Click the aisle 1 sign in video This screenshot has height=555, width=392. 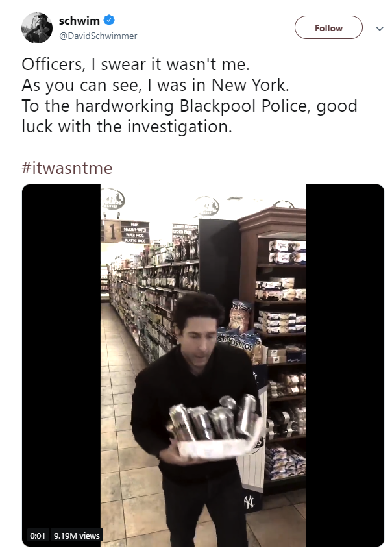(x=125, y=232)
